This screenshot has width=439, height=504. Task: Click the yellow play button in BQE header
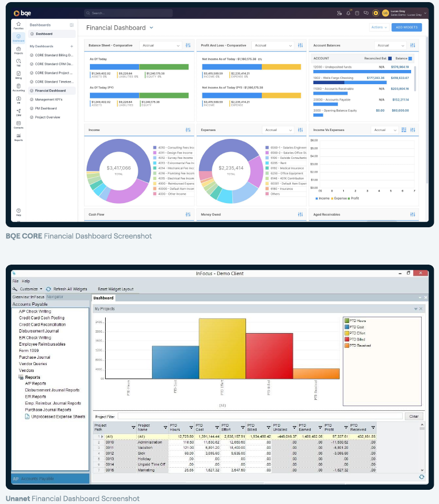(375, 13)
